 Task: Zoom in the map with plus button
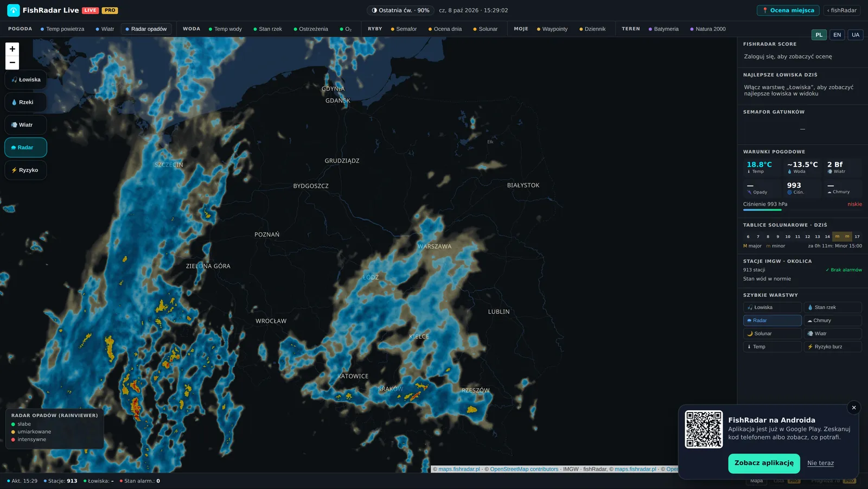click(12, 49)
